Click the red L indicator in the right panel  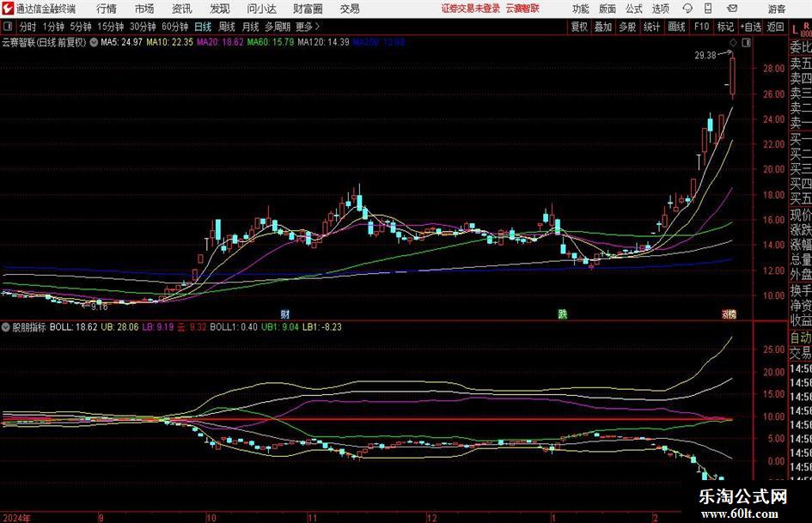click(795, 29)
